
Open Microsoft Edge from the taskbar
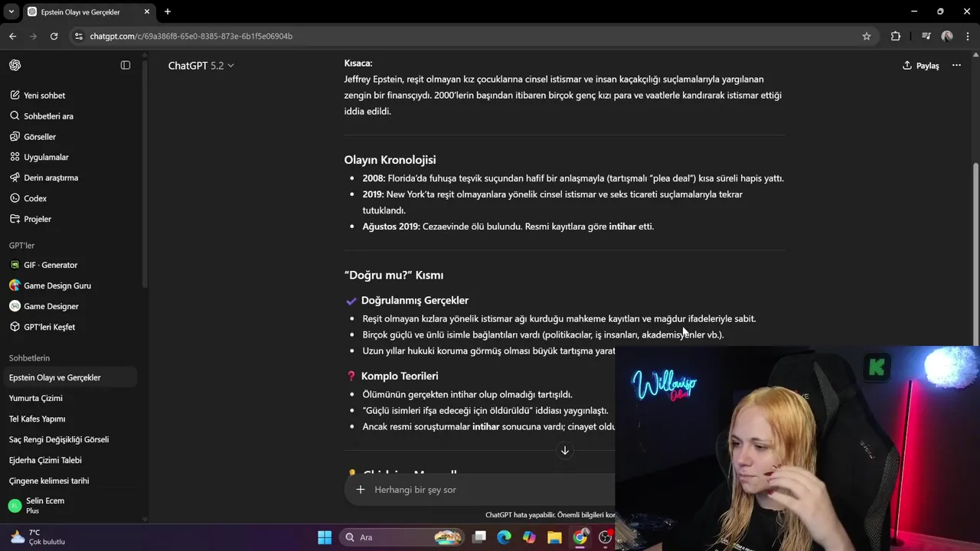(504, 537)
